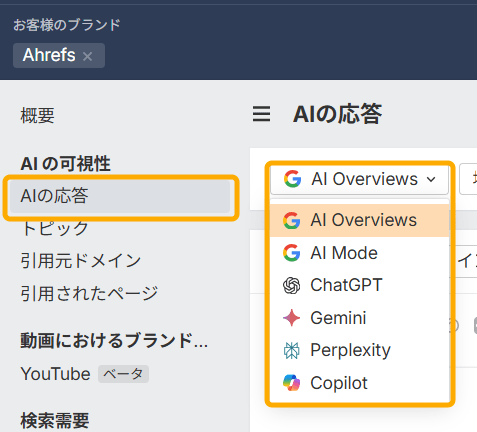The height and width of the screenshot is (432, 477).
Task: Open トピック in the sidebar
Action: [x=54, y=228]
